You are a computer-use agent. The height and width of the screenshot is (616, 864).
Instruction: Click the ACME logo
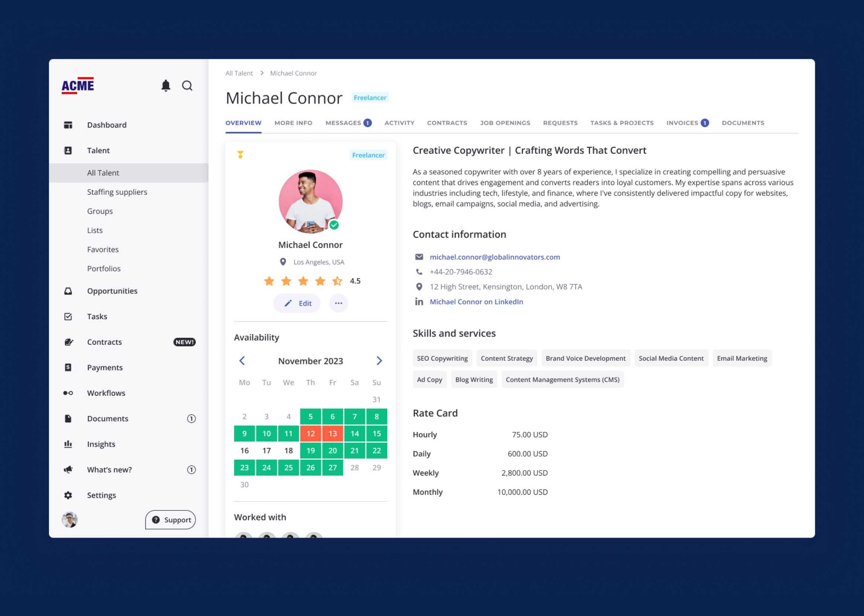(78, 86)
